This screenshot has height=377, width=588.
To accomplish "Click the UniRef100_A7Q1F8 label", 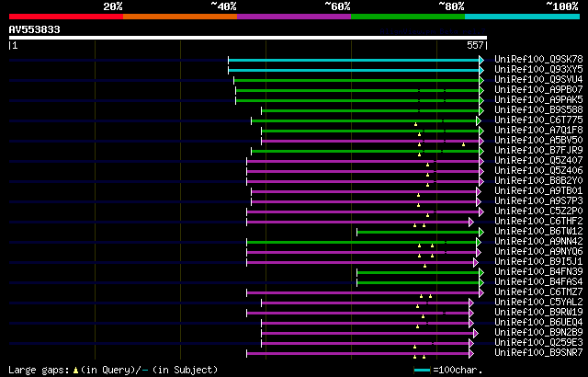I will pyautogui.click(x=538, y=131).
